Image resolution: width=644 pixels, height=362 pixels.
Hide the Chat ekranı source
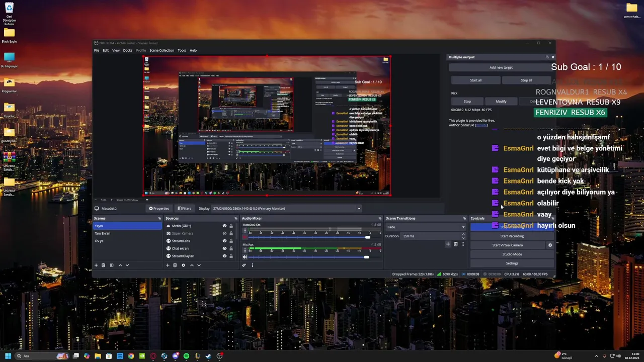click(x=224, y=248)
